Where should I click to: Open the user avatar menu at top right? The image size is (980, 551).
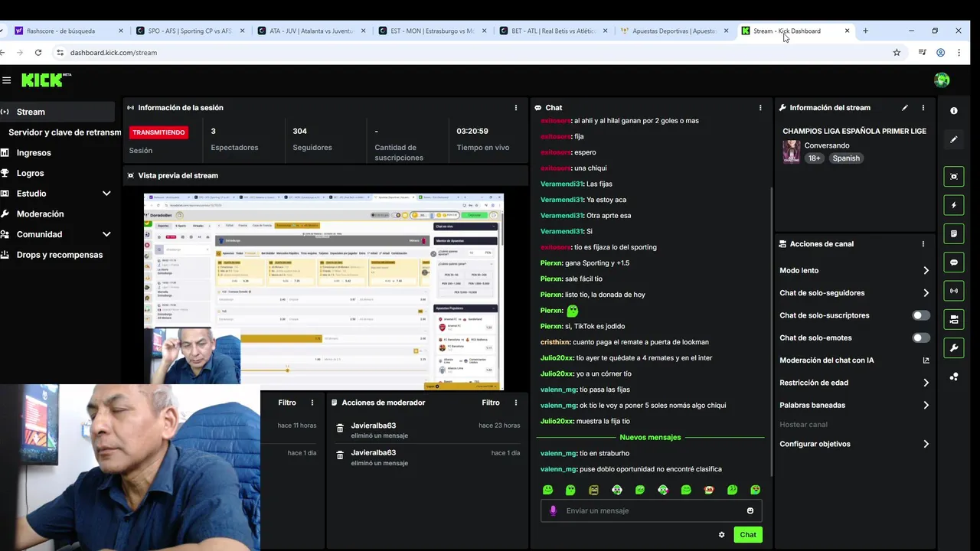click(942, 80)
